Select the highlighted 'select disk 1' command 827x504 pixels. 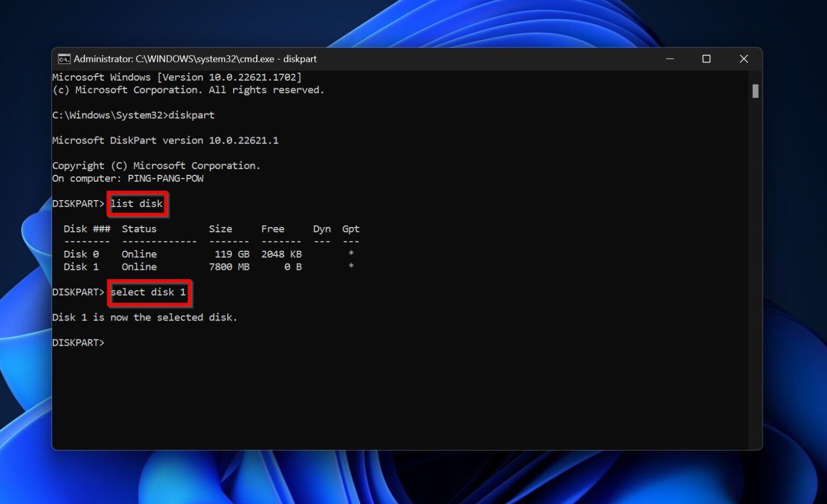[x=149, y=292]
